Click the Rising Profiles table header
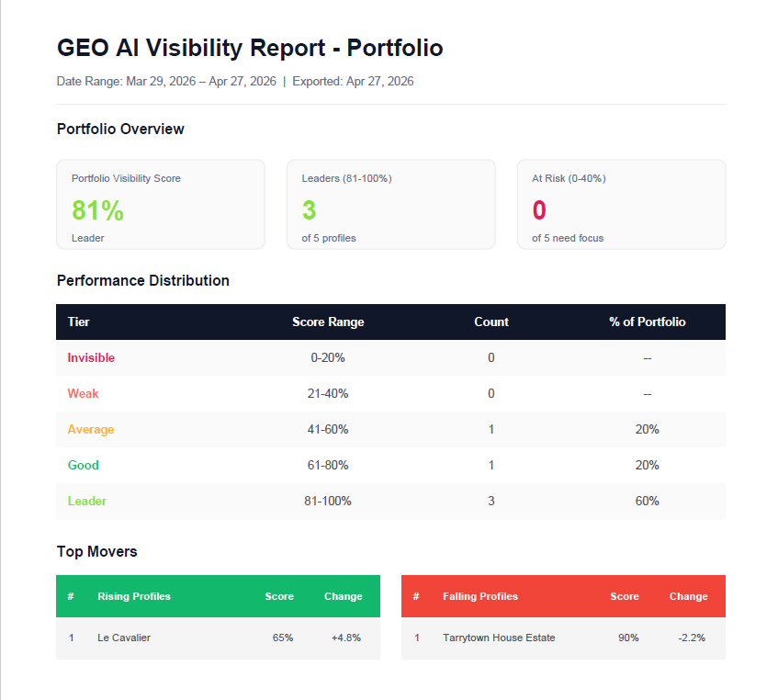 (134, 596)
